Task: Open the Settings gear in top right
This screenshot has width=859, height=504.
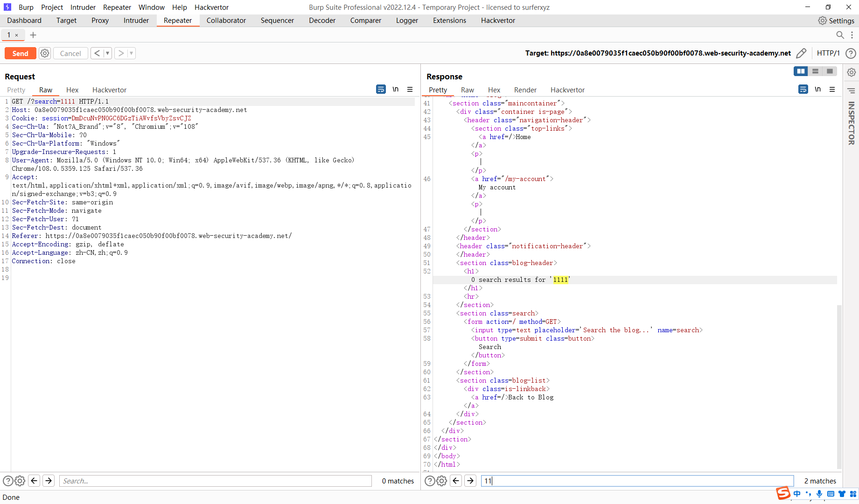Action: coord(823,21)
